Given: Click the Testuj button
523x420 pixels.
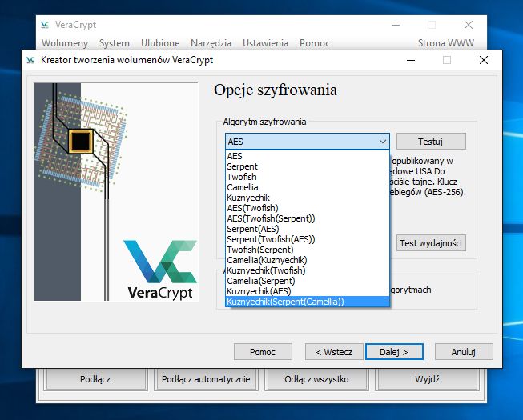Looking at the screenshot, I should (x=431, y=142).
